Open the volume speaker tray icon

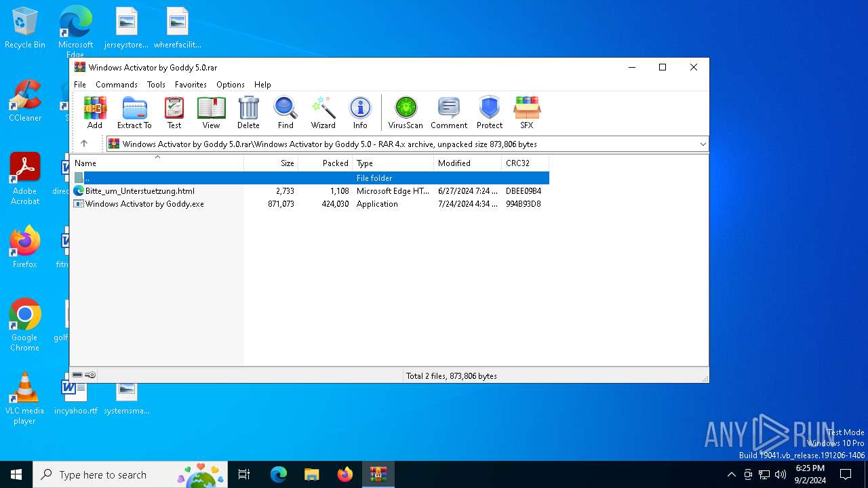[x=781, y=474]
